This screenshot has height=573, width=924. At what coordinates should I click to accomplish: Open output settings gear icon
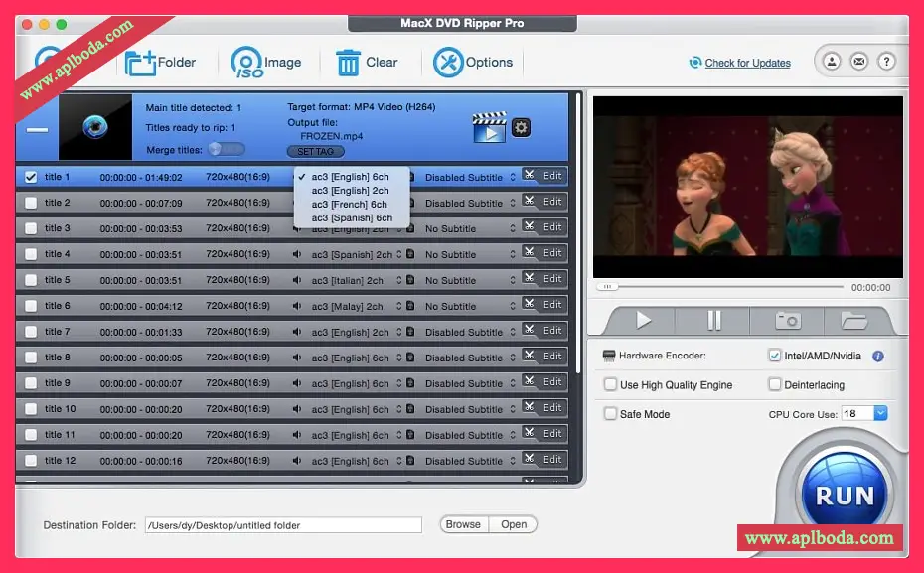tap(521, 127)
